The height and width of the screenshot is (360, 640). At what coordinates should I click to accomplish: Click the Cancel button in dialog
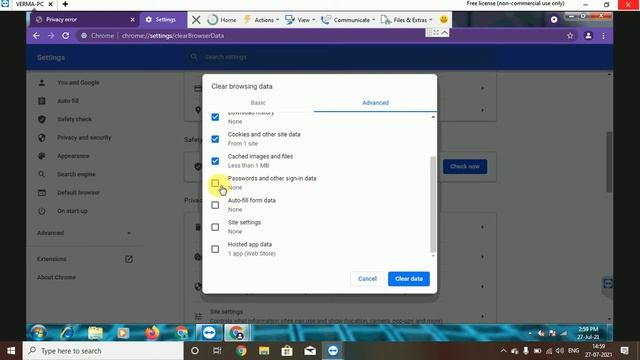pyautogui.click(x=367, y=279)
